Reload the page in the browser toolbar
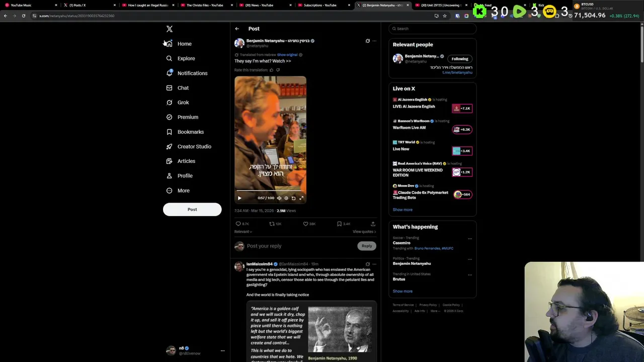 click(23, 16)
